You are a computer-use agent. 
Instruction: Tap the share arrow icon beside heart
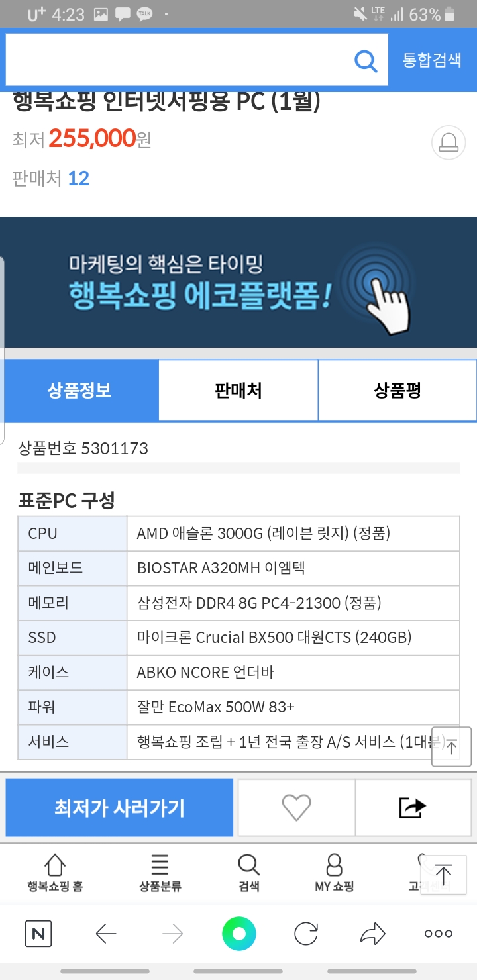413,807
